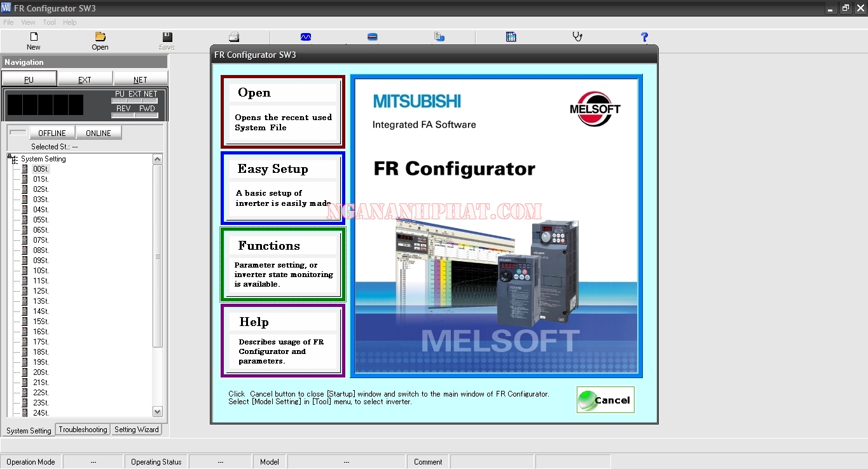The width and height of the screenshot is (868, 469).
Task: Click the blue question mark help icon
Action: (x=644, y=37)
